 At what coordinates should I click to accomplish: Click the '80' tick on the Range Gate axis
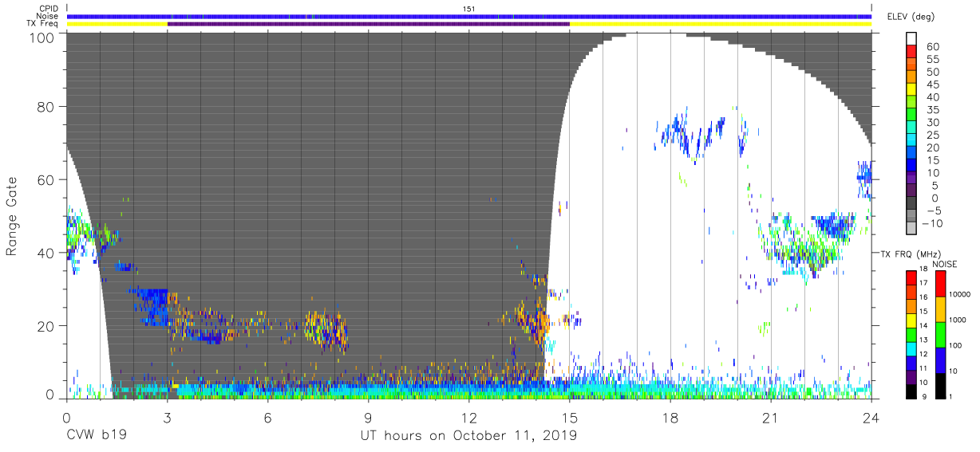45,106
